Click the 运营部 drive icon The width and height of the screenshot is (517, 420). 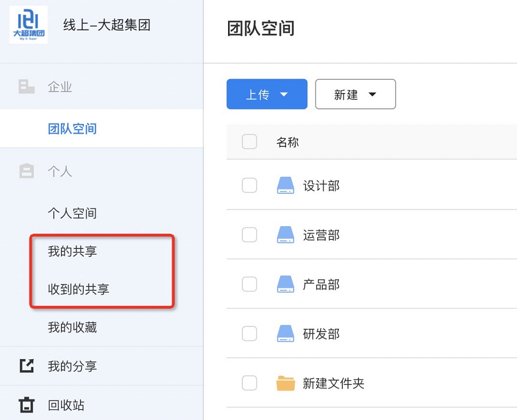point(285,235)
